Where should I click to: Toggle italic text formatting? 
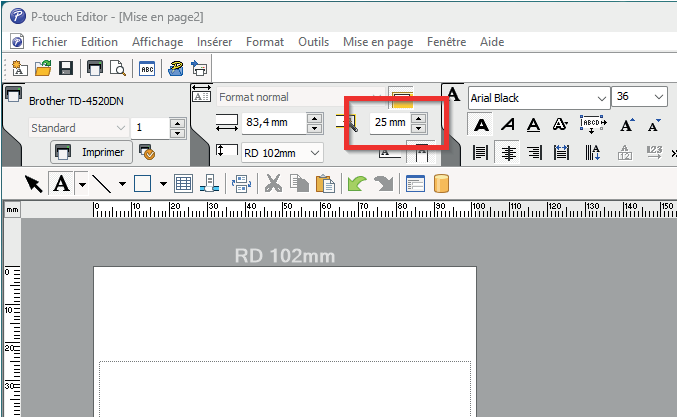tap(508, 125)
